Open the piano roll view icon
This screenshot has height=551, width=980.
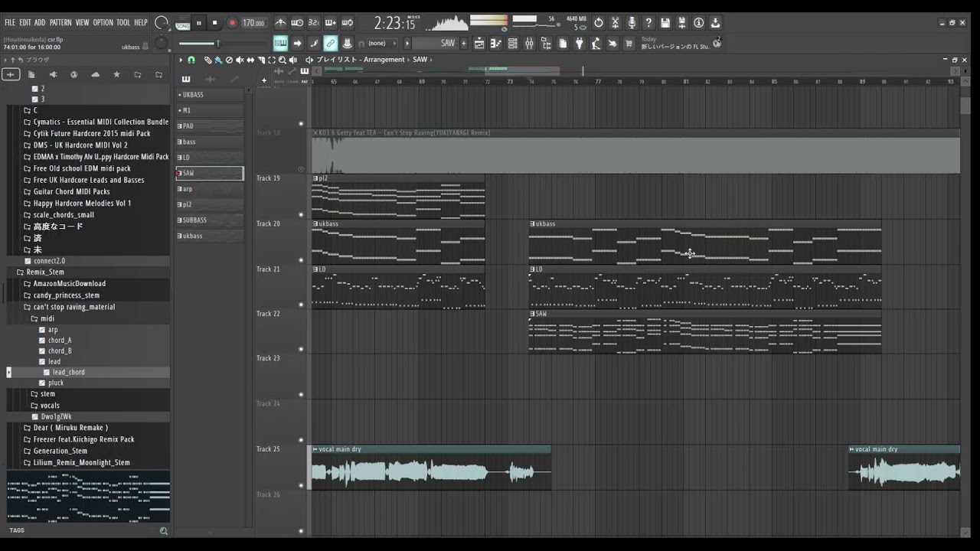pos(496,44)
